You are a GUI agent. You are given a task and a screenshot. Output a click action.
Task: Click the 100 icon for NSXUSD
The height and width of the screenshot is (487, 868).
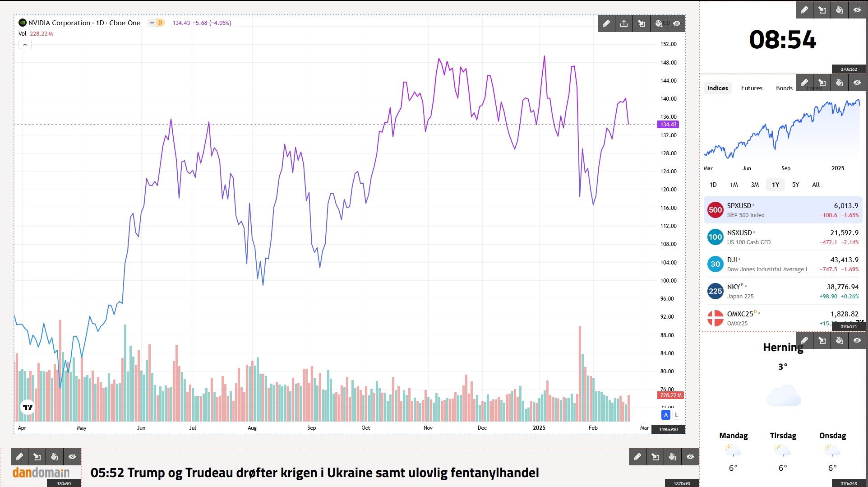click(715, 237)
